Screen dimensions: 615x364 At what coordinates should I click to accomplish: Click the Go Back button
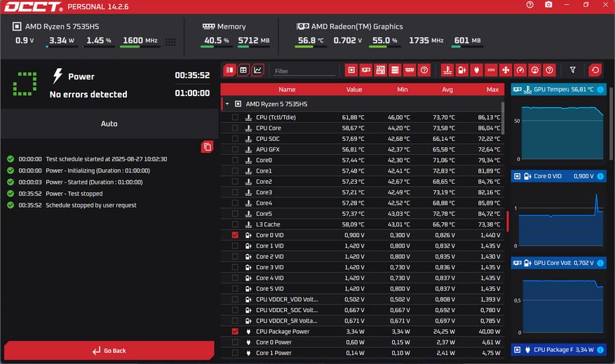(109, 350)
